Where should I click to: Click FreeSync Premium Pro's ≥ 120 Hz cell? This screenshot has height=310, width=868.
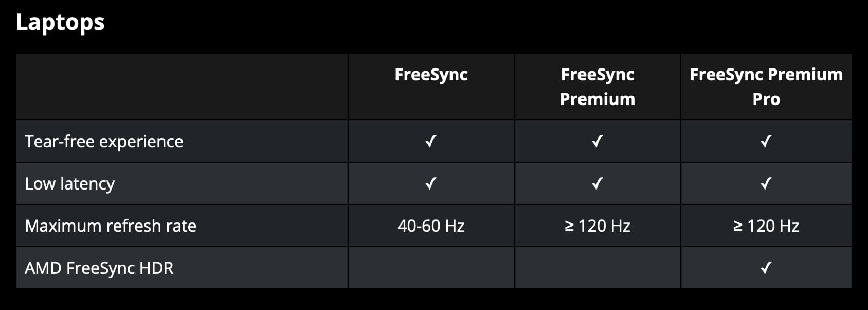pos(766,226)
